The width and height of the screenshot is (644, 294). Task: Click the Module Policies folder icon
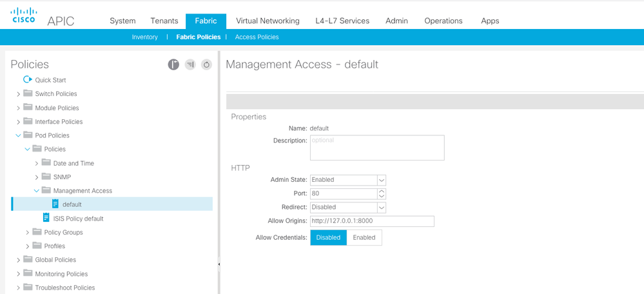[28, 107]
